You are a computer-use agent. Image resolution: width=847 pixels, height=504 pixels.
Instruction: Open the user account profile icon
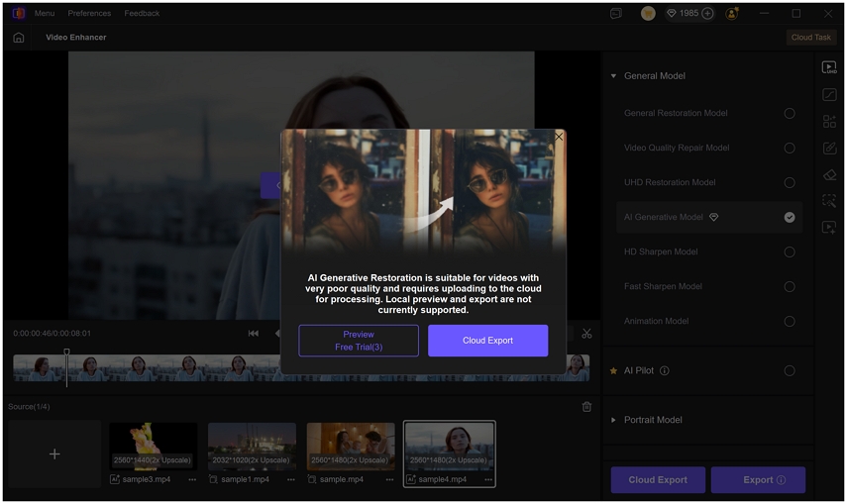pos(732,14)
